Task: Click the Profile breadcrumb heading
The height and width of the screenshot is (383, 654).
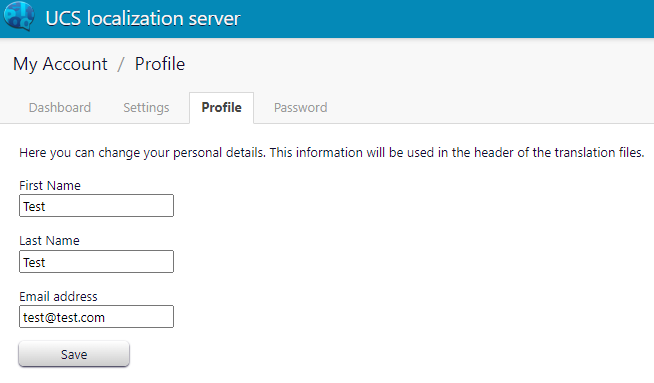Action: click(160, 64)
